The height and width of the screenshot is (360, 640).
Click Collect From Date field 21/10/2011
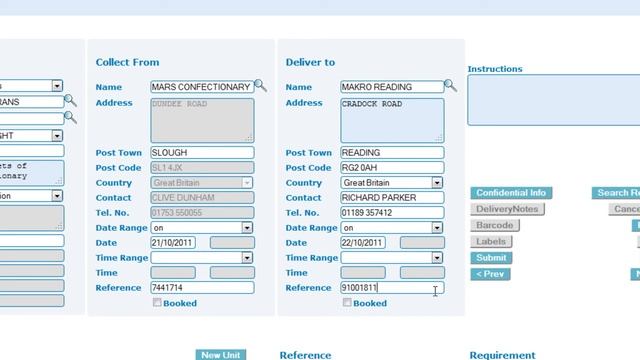[173, 243]
